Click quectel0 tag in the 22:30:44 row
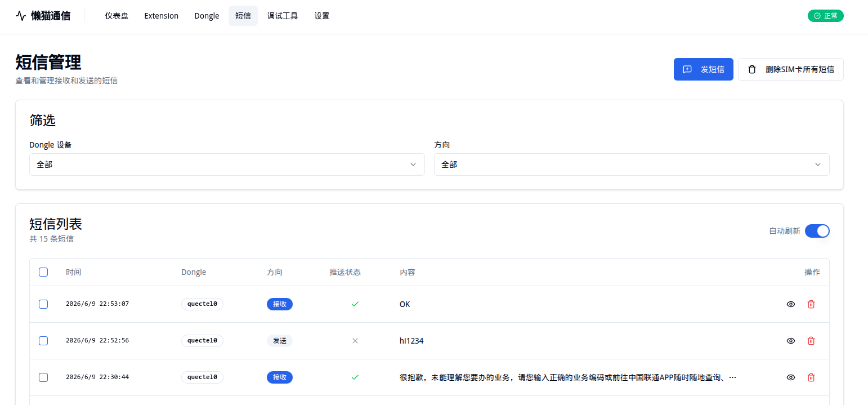The width and height of the screenshot is (868, 405). click(202, 377)
